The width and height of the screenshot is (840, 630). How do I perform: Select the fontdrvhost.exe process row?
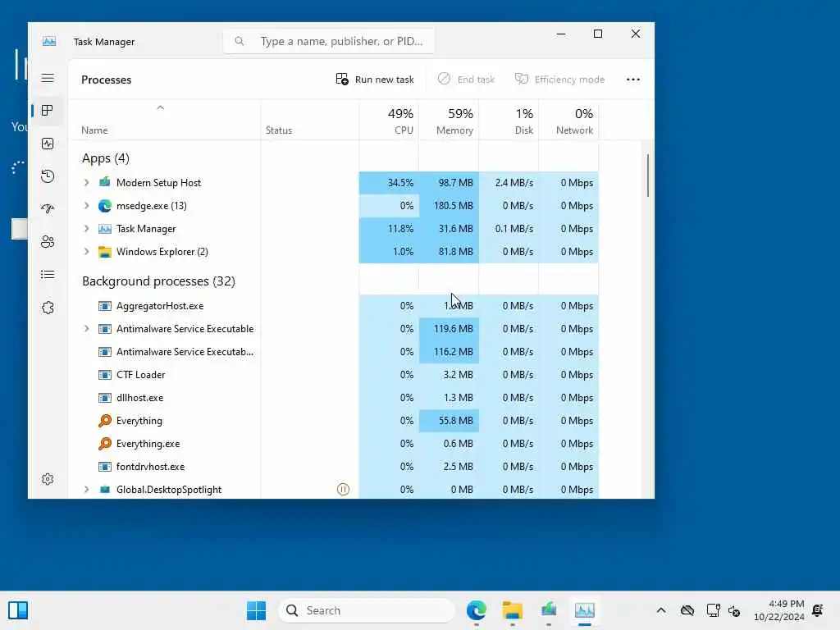[x=335, y=467]
